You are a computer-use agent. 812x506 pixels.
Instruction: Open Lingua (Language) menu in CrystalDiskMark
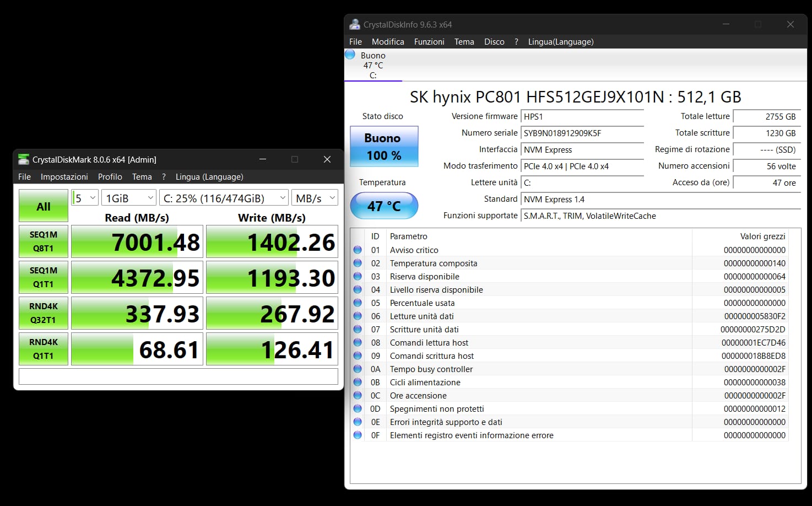click(209, 176)
